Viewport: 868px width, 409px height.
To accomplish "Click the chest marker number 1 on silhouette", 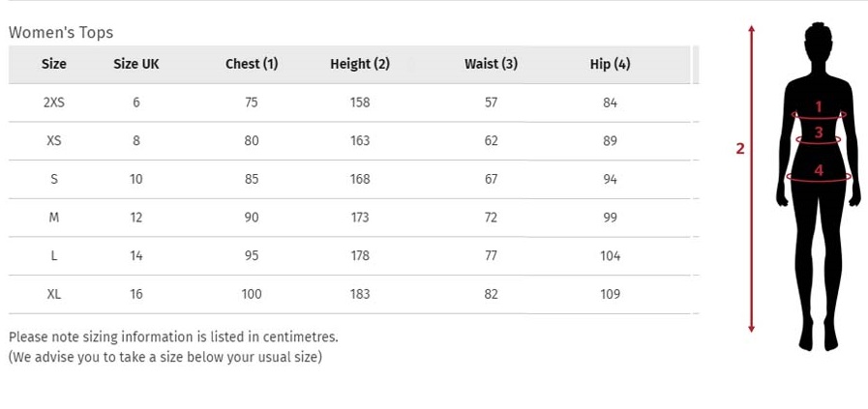I will [819, 106].
